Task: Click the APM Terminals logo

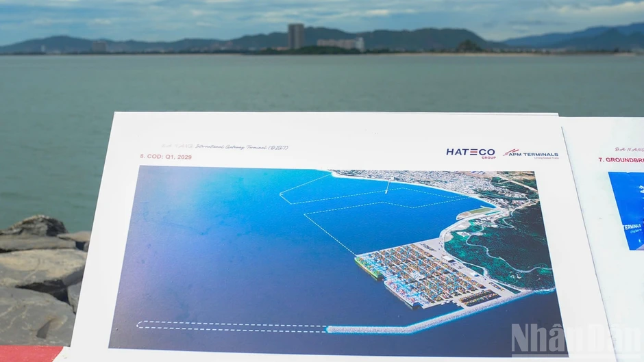Action: click(x=531, y=154)
